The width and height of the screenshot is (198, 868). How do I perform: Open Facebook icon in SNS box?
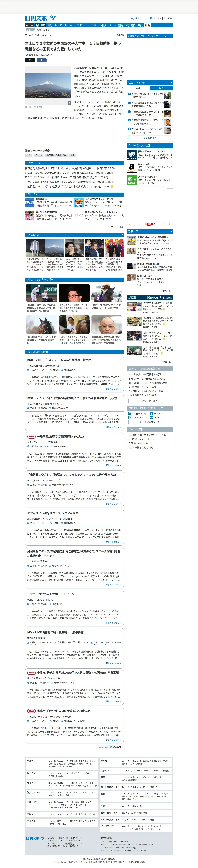pyautogui.click(x=151, y=413)
